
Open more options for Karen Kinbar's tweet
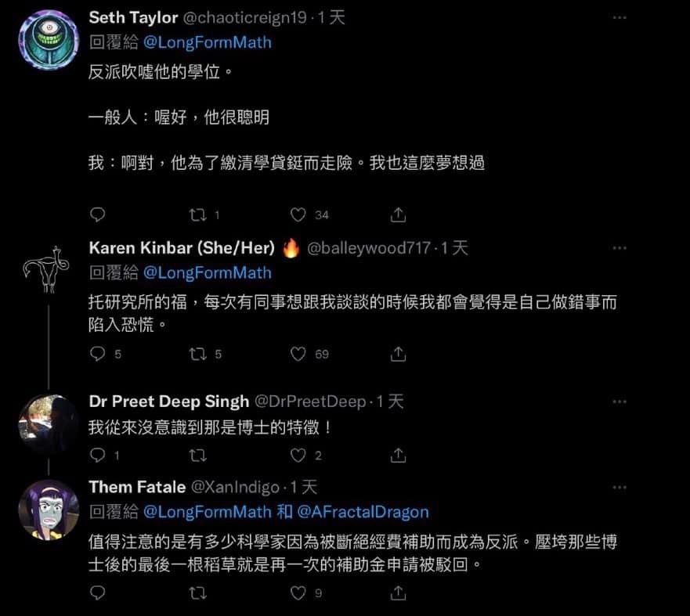point(620,248)
